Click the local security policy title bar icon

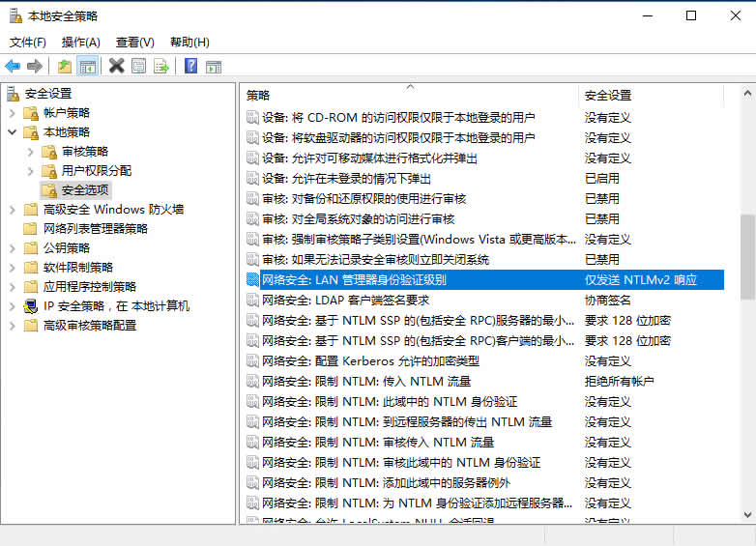tap(15, 15)
